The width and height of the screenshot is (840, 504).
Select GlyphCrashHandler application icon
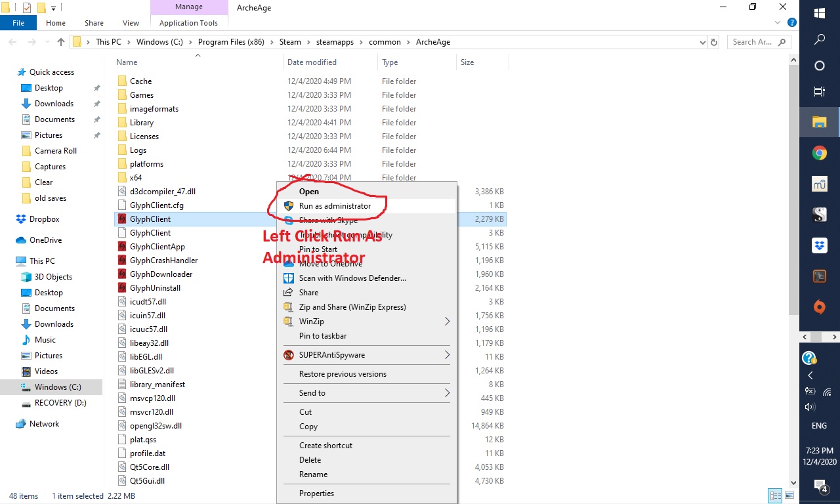(122, 261)
